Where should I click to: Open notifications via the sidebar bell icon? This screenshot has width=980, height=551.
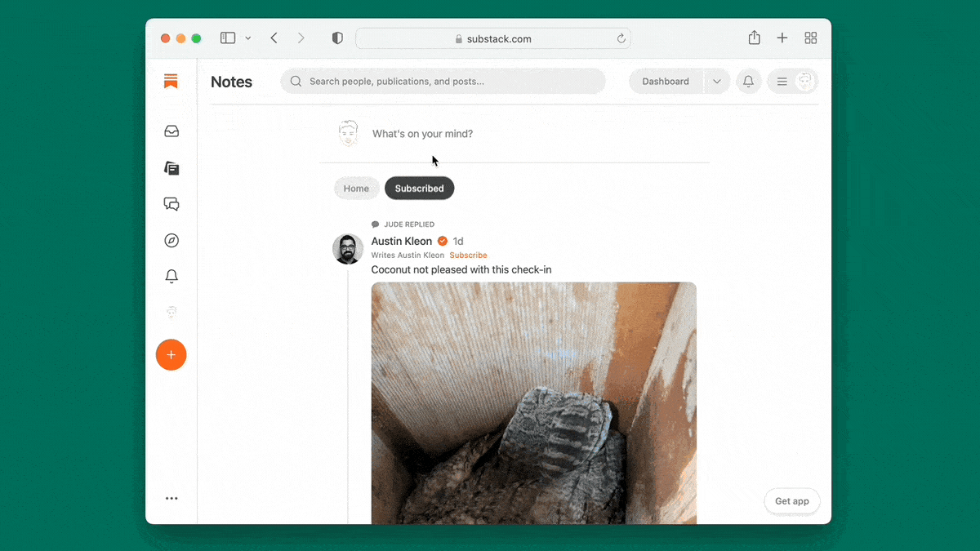pos(171,276)
